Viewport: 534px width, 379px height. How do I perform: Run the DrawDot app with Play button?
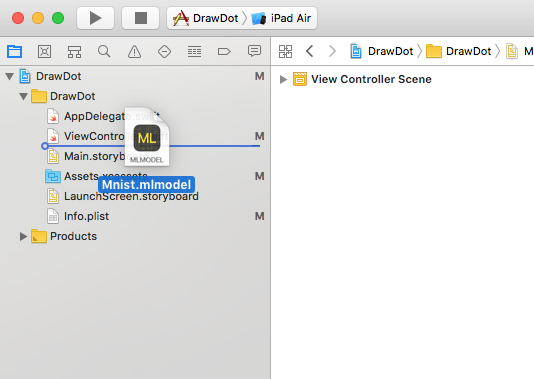(95, 18)
